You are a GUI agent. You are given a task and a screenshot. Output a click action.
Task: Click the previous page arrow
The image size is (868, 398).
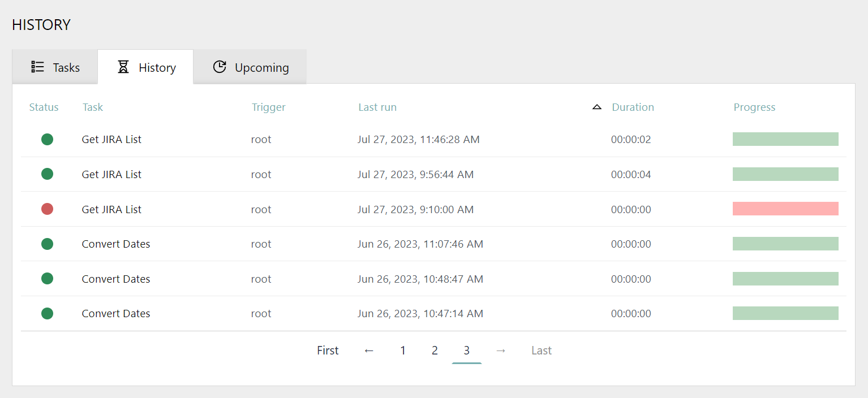click(x=369, y=351)
